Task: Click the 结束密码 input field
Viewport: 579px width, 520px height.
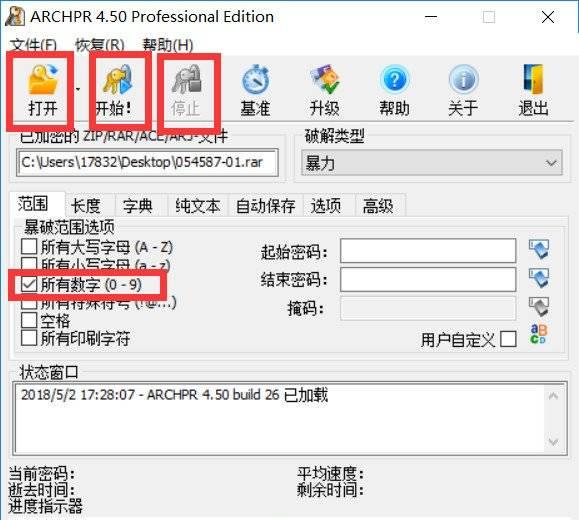Action: (x=428, y=279)
